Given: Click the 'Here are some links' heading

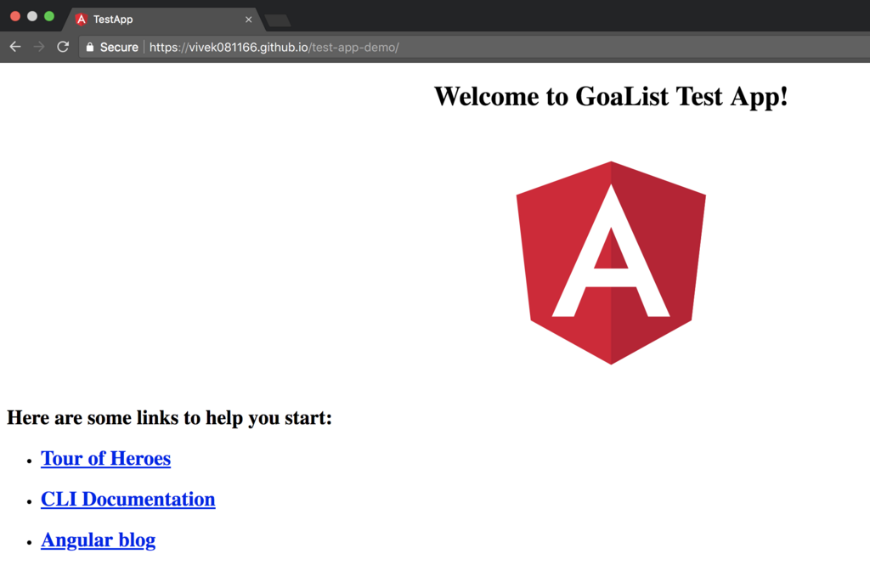Looking at the screenshot, I should (169, 417).
